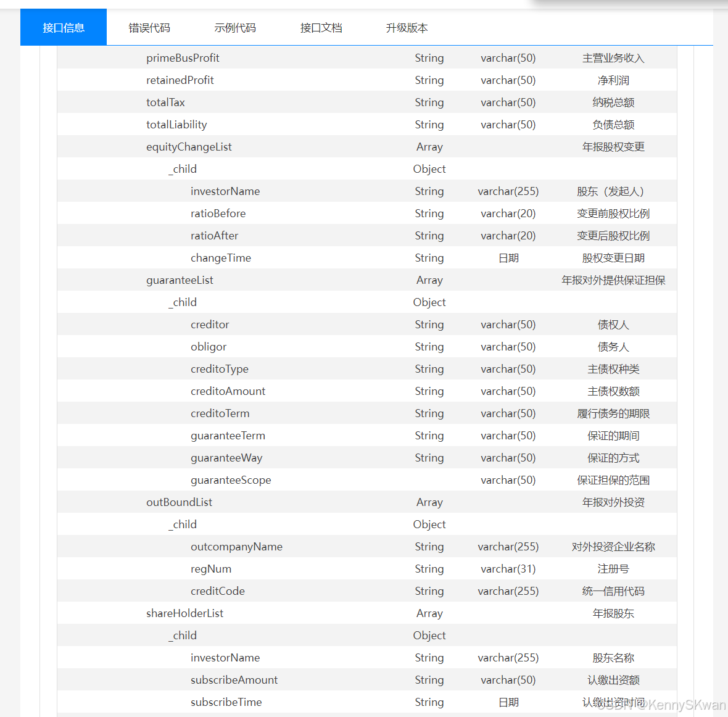Screen dimensions: 728x717
Task: Select the 保证担保的范围 description
Action: tap(613, 481)
